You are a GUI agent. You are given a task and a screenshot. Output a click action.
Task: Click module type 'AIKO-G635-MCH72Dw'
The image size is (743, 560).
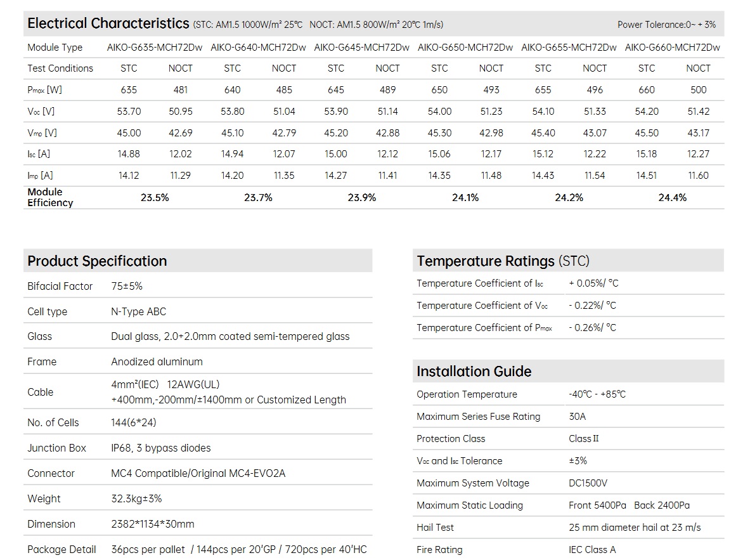[155, 48]
